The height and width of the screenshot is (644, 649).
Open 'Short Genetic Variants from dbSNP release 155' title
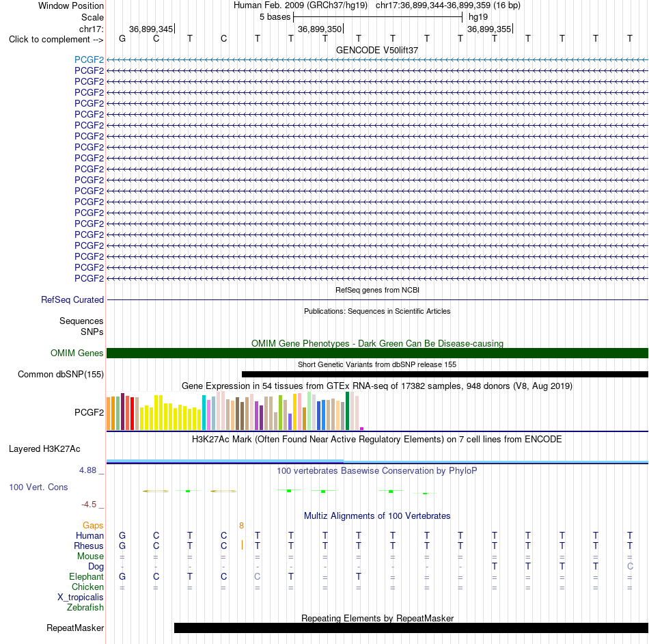coord(377,364)
